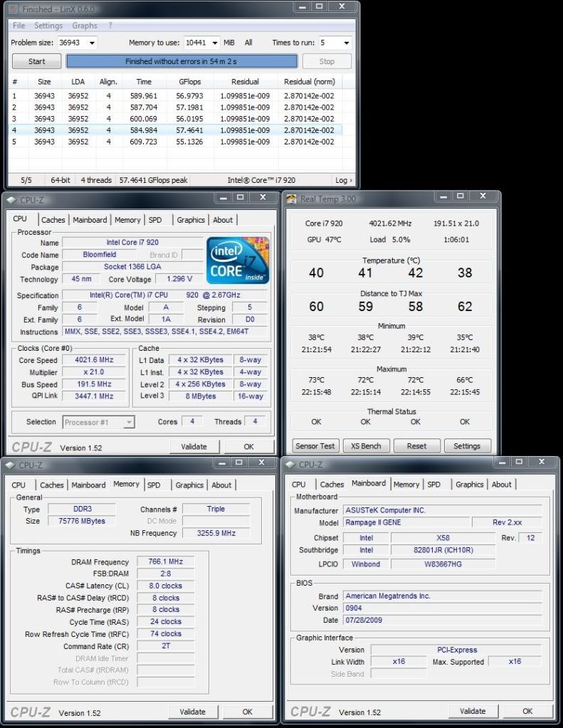Select LinX result row 1 time 589.961
Screen dimensions: 563x728
144,96
